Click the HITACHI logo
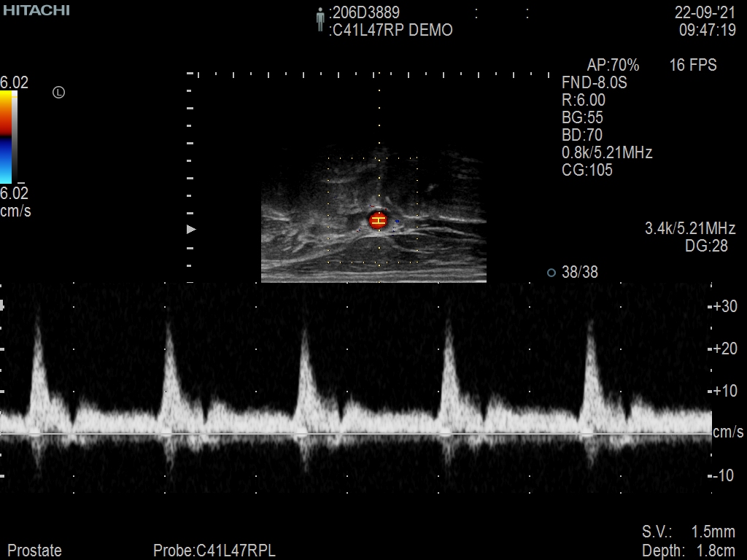This screenshot has width=747, height=560. point(35,10)
